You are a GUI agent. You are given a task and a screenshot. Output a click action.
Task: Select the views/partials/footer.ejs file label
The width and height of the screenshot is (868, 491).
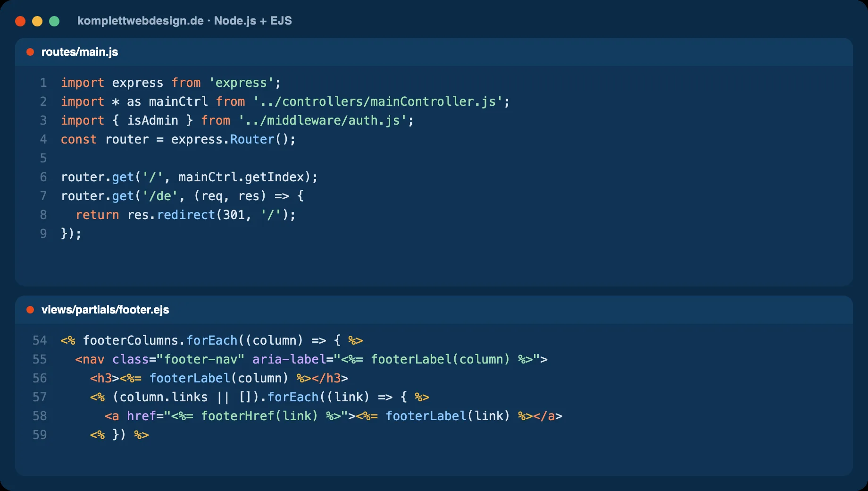point(105,310)
